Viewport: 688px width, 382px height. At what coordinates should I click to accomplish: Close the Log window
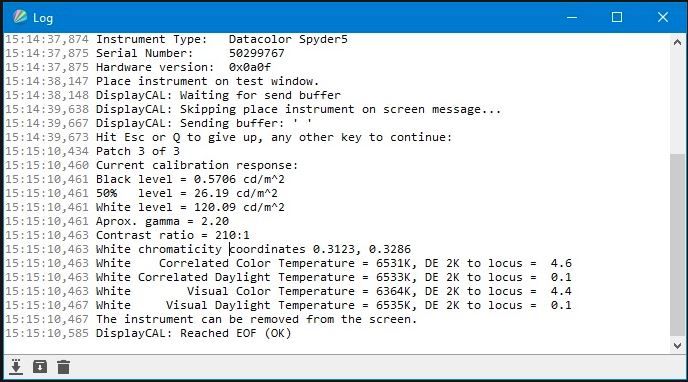click(663, 18)
